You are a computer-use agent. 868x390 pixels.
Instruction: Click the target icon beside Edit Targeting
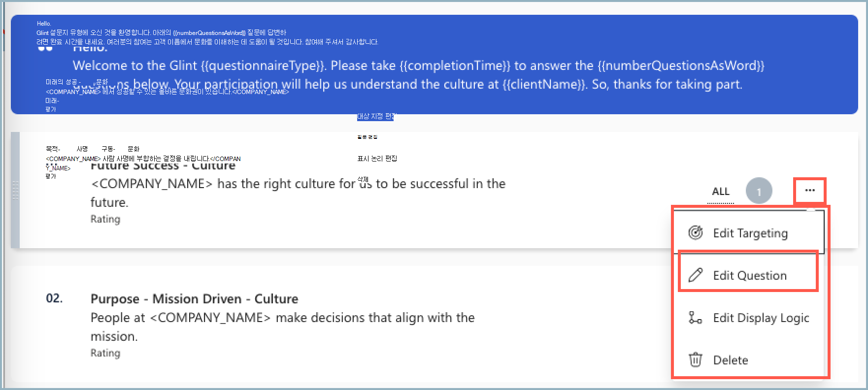(695, 232)
